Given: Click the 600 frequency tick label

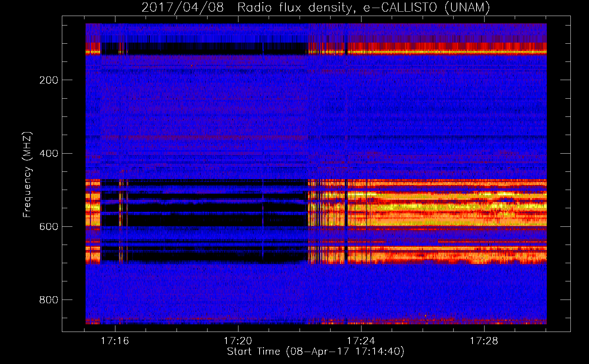Looking at the screenshot, I should pyautogui.click(x=49, y=226).
